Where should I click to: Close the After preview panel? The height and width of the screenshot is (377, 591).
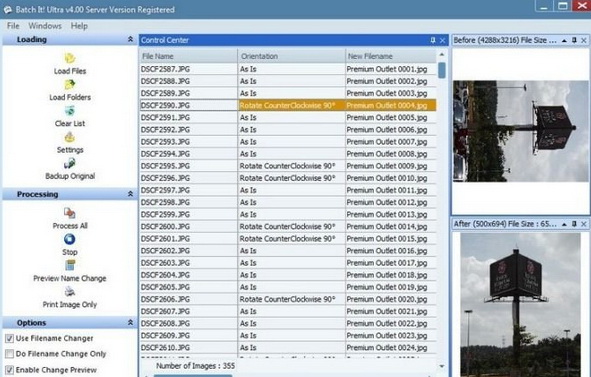pos(584,224)
